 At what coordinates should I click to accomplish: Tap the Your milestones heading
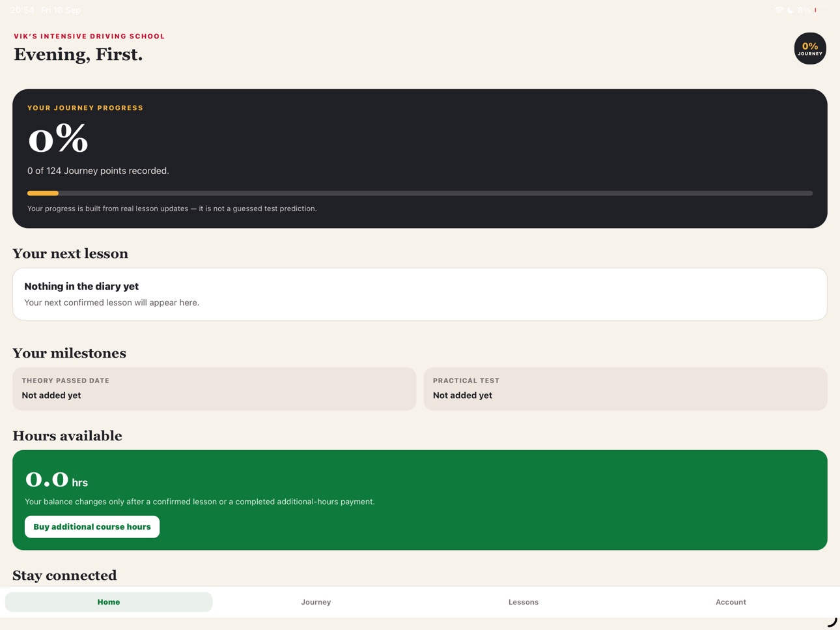[x=69, y=353]
